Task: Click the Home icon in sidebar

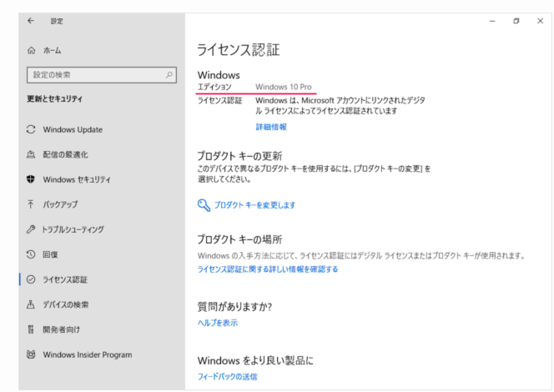Action: point(31,51)
